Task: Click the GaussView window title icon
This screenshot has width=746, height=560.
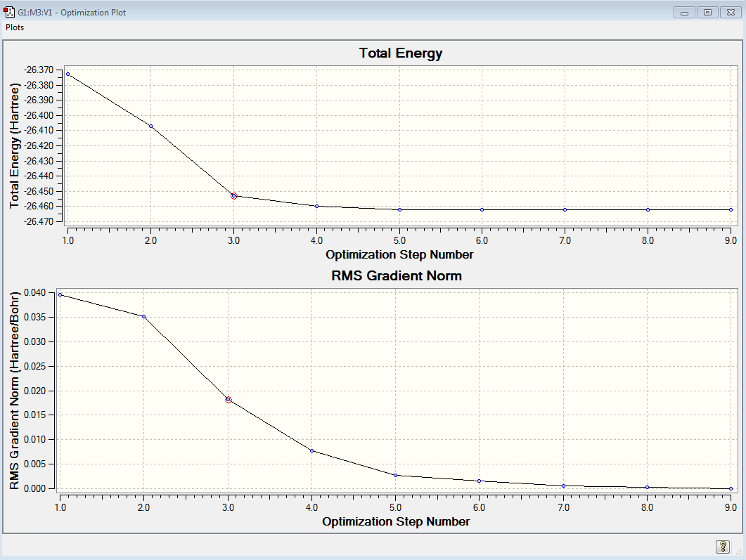Action: (x=9, y=12)
